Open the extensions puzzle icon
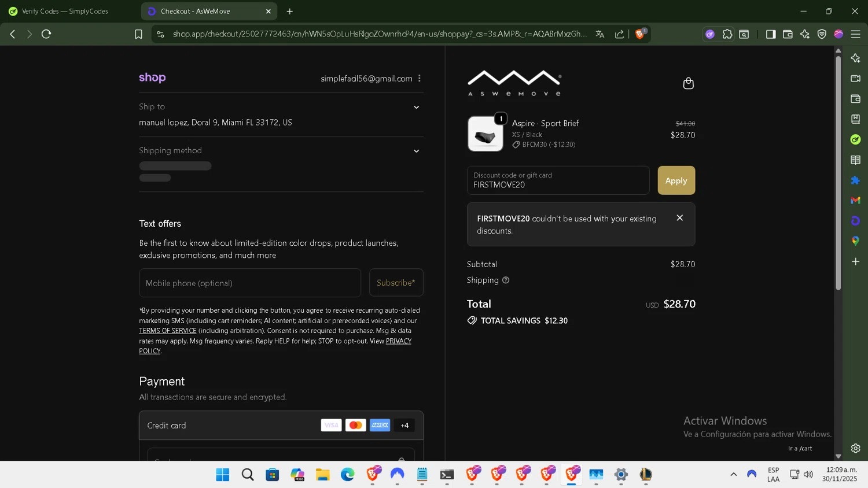 pyautogui.click(x=727, y=34)
